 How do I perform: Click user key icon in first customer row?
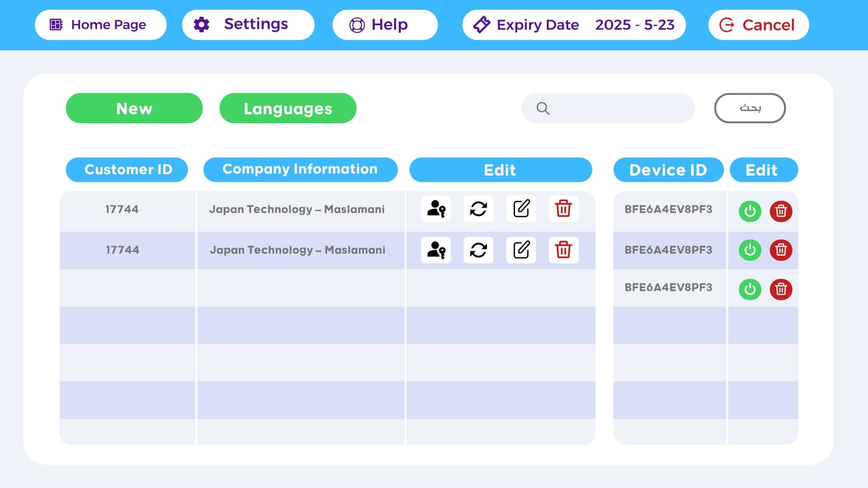[x=436, y=209]
